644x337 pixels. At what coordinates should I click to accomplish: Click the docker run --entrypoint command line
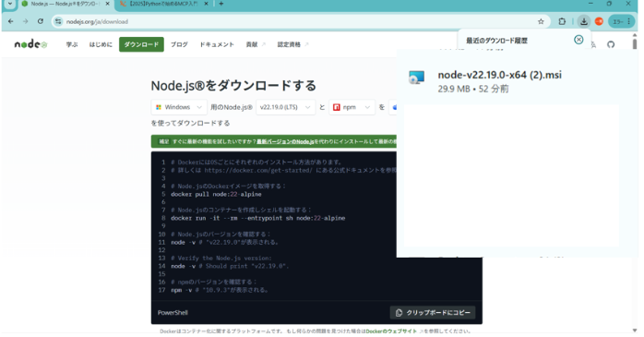coord(258,218)
